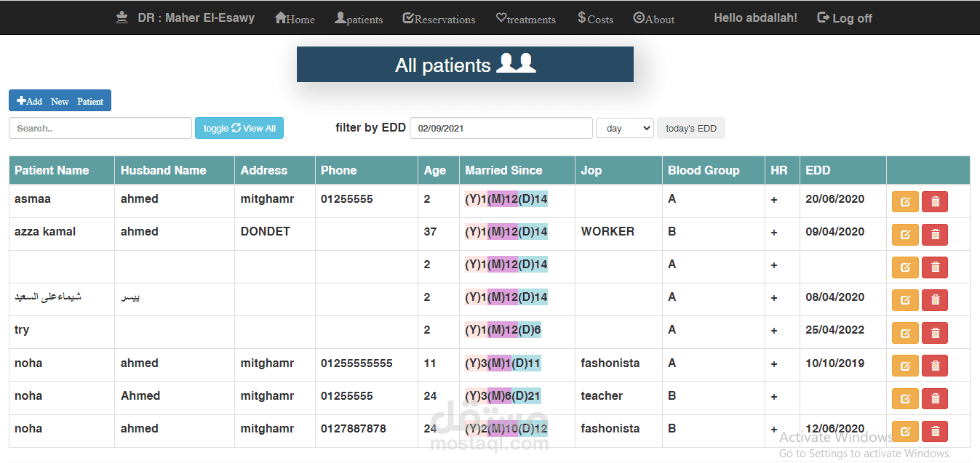Click edit icon for patient named try
The height and width of the screenshot is (463, 980).
(x=905, y=333)
